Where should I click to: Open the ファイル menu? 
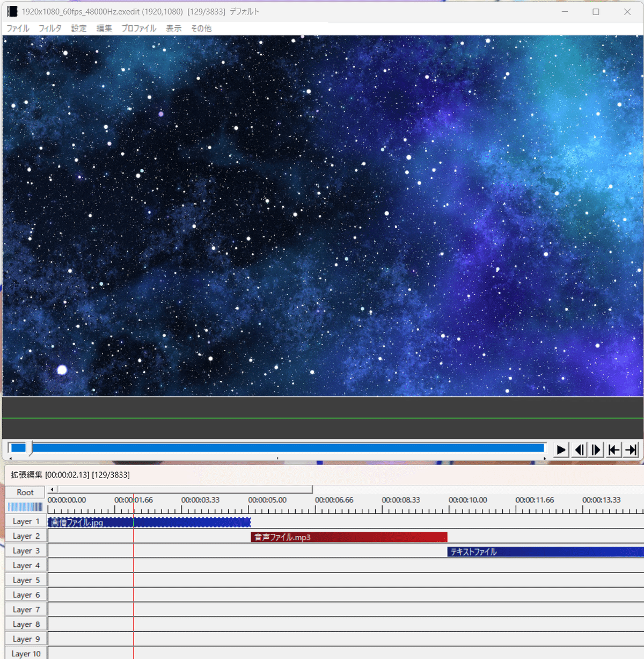(18, 28)
